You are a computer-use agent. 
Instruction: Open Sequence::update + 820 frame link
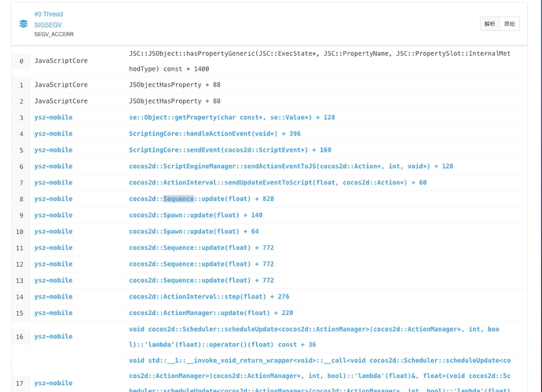[x=201, y=199]
